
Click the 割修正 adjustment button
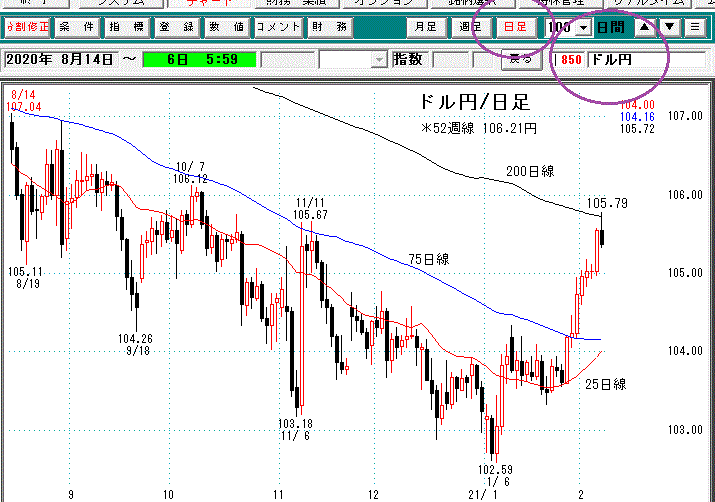tap(24, 27)
